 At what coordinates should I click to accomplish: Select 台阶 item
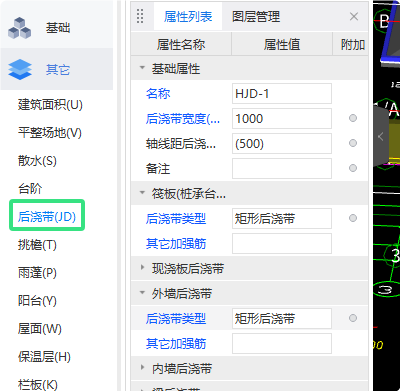[x=30, y=189]
